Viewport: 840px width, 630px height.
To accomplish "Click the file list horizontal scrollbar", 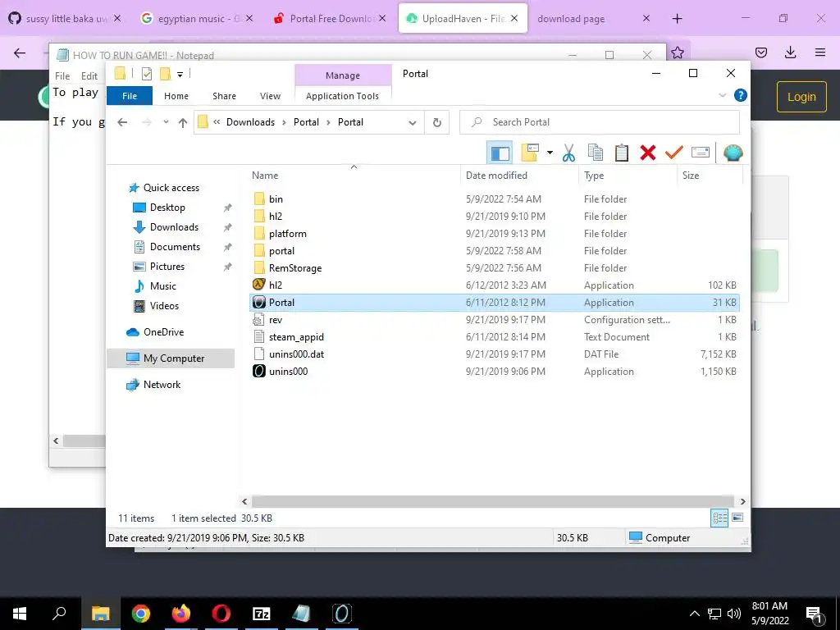I will (493, 501).
